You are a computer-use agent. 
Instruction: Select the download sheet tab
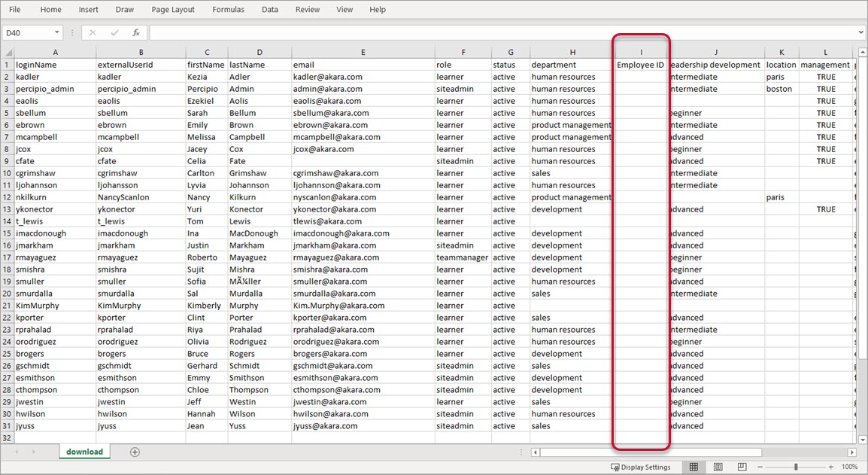point(84,452)
